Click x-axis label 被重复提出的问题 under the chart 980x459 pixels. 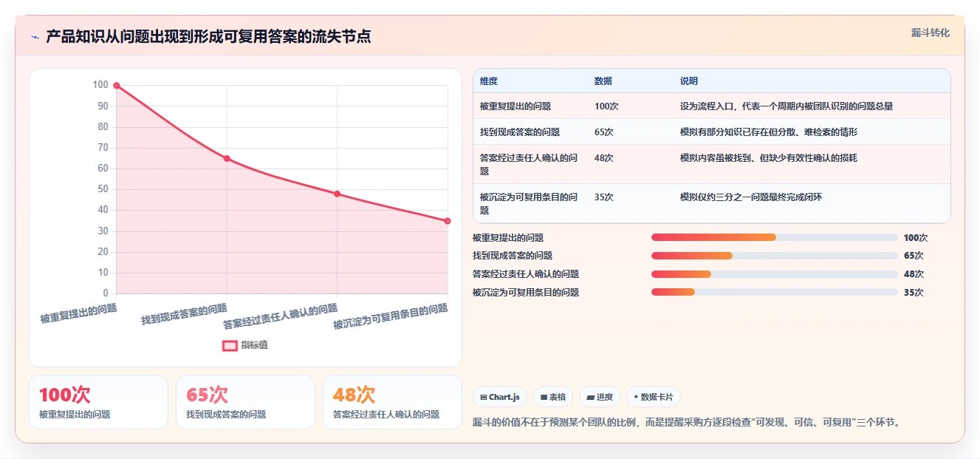(79, 314)
